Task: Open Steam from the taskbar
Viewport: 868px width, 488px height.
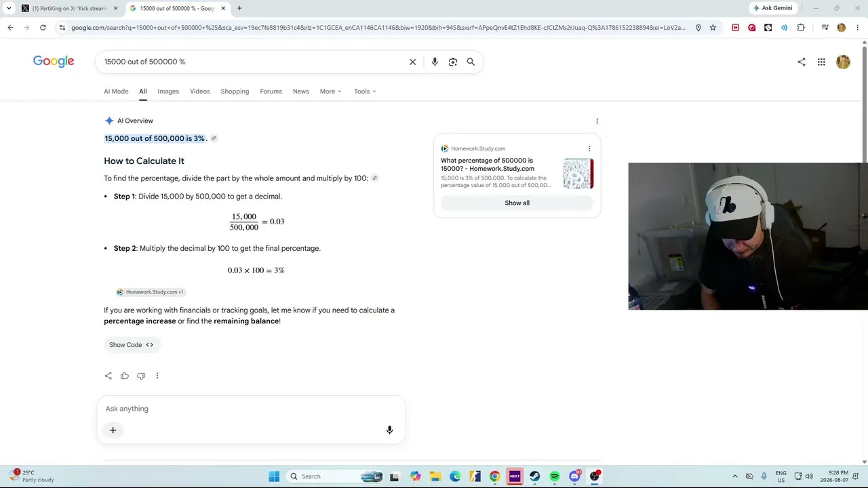Action: tap(534, 476)
